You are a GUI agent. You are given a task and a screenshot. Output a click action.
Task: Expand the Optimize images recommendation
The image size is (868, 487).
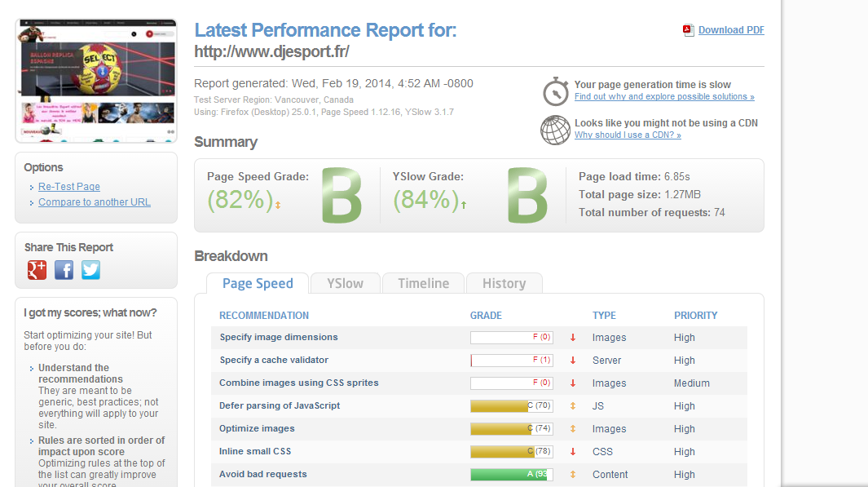coord(257,428)
